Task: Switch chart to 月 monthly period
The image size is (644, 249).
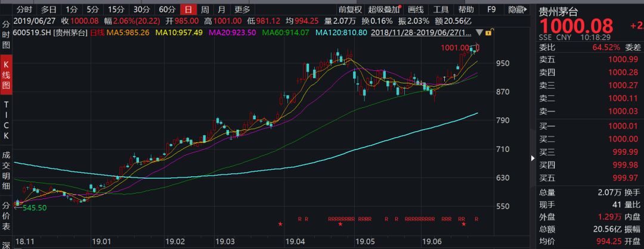Action: pos(221,10)
